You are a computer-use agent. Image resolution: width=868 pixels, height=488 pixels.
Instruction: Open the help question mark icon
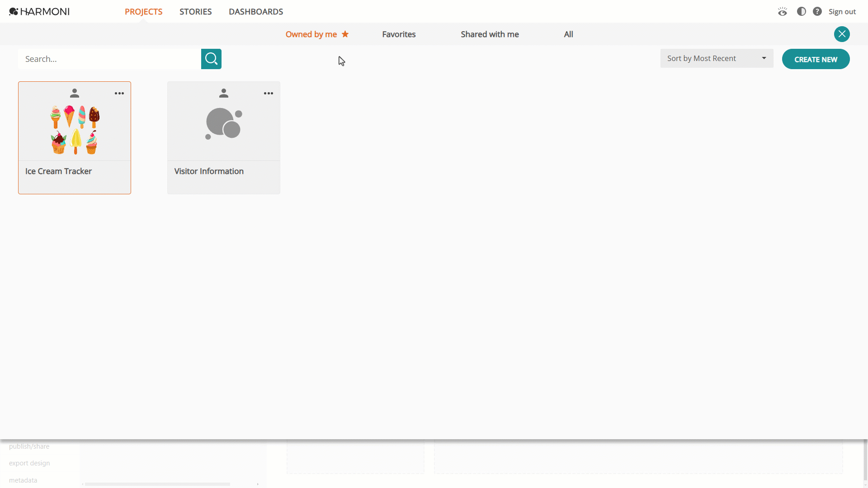pyautogui.click(x=817, y=11)
